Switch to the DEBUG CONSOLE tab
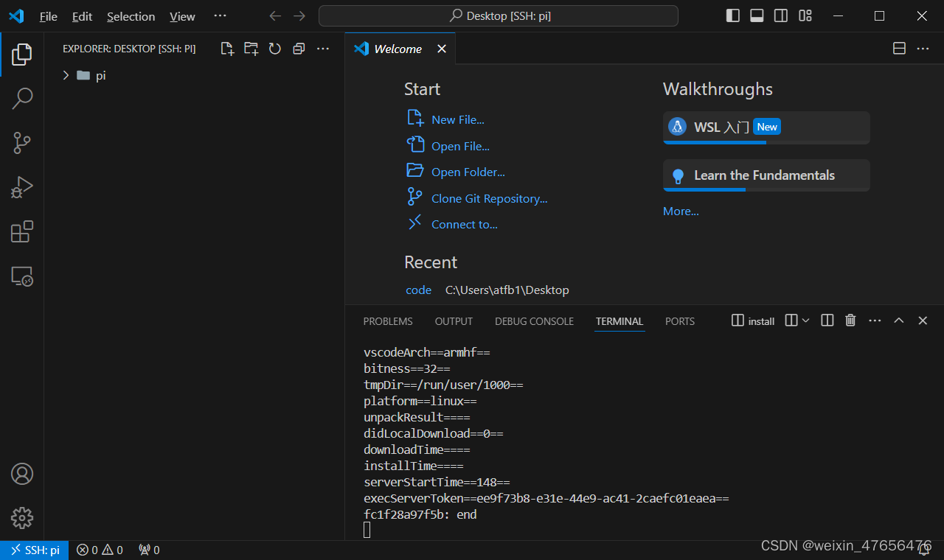Viewport: 944px width, 560px height. tap(534, 321)
